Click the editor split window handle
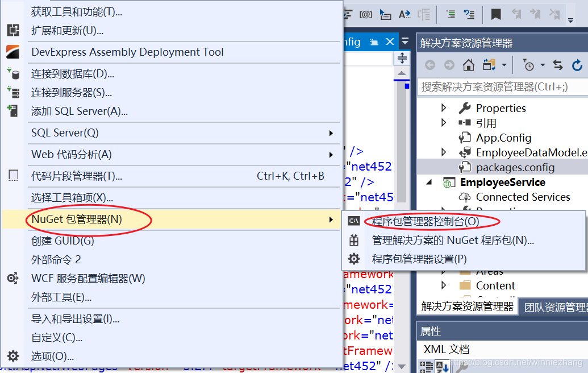The width and height of the screenshot is (588, 373). tap(402, 59)
